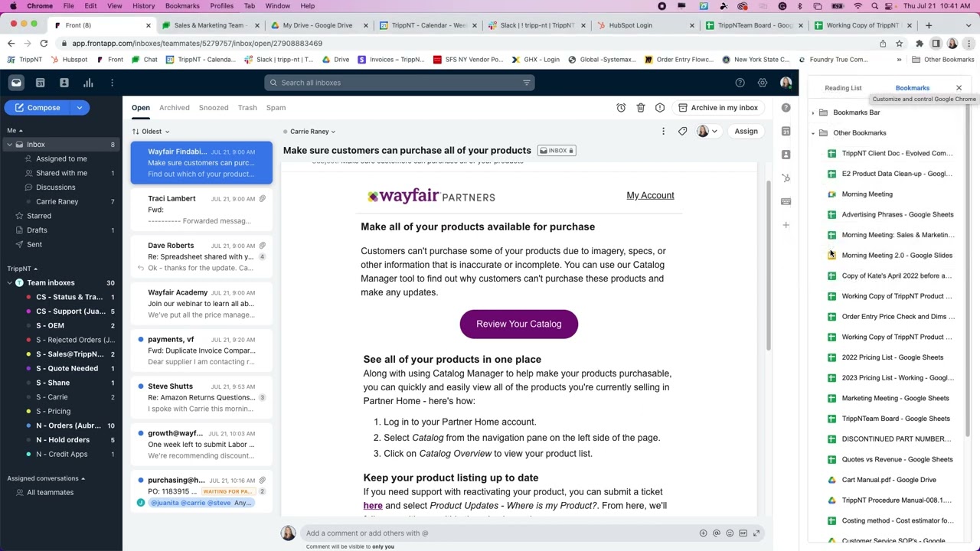Open Morning Meeting bookmark
The height and width of the screenshot is (551, 980).
tap(867, 194)
